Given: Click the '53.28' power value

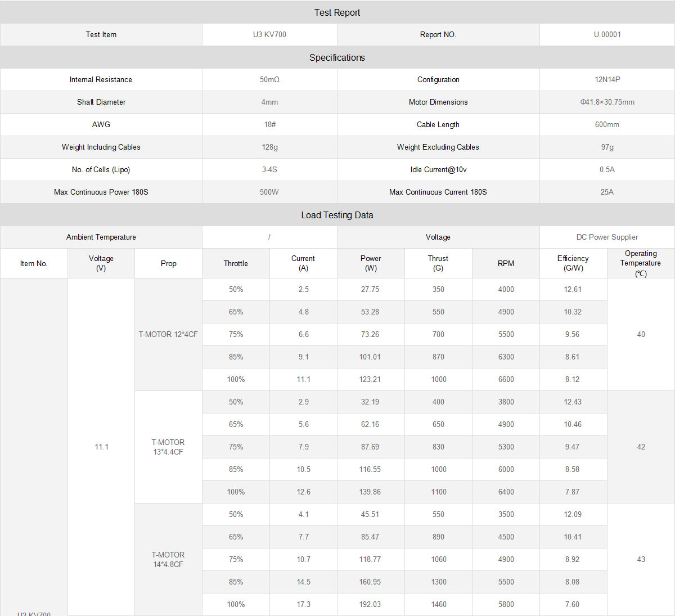Looking at the screenshot, I should 370,312.
